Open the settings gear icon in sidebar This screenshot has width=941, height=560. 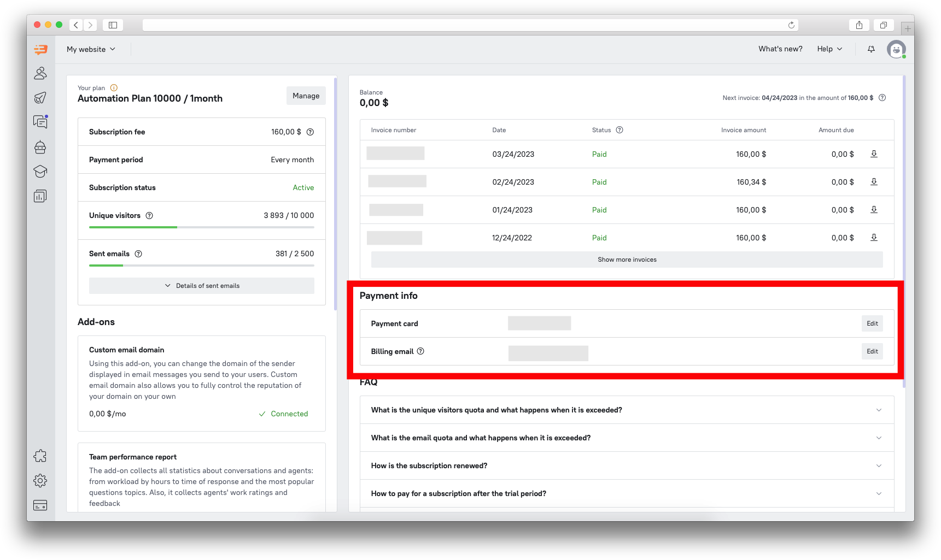(x=40, y=481)
